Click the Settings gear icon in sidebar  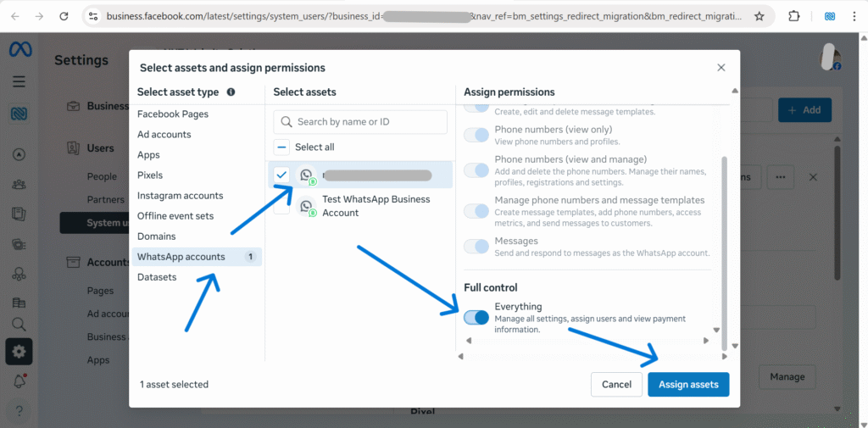[x=19, y=352]
